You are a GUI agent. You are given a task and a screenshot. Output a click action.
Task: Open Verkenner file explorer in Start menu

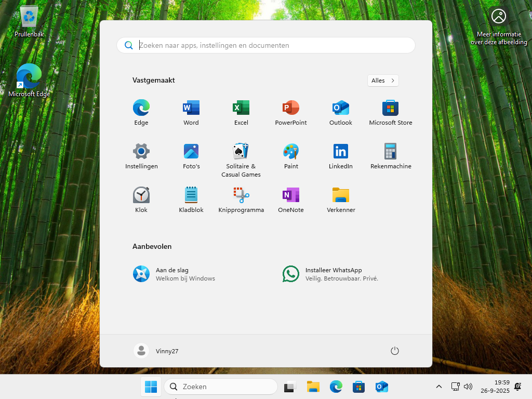click(x=341, y=200)
